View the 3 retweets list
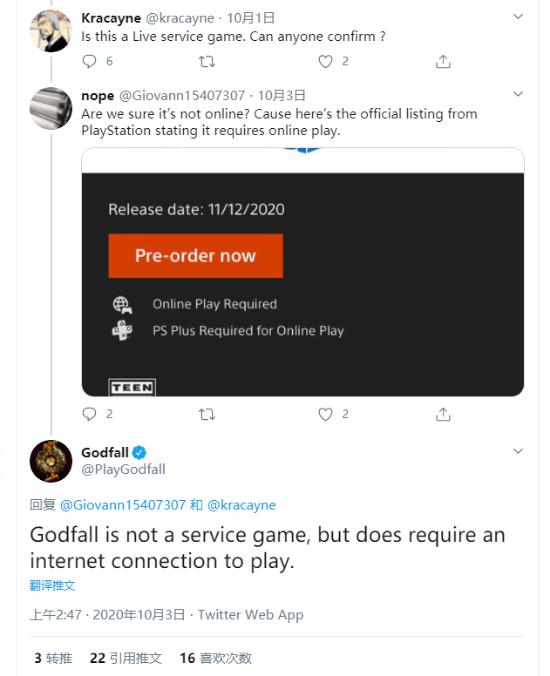550x676 pixels. click(x=53, y=658)
